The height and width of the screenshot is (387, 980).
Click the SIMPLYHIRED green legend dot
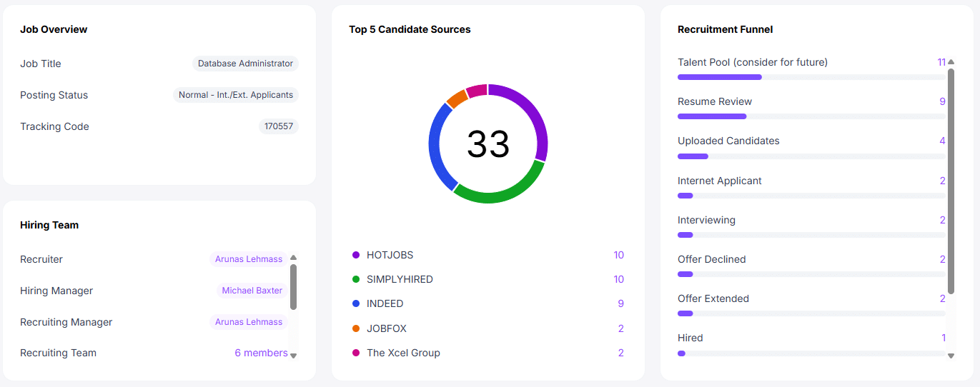(356, 279)
